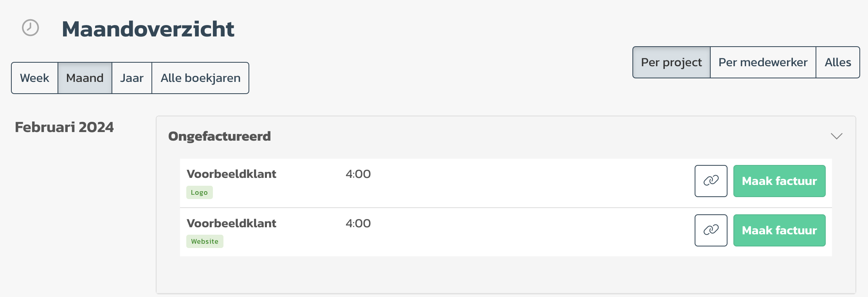Select the Maand period tab

tap(85, 78)
